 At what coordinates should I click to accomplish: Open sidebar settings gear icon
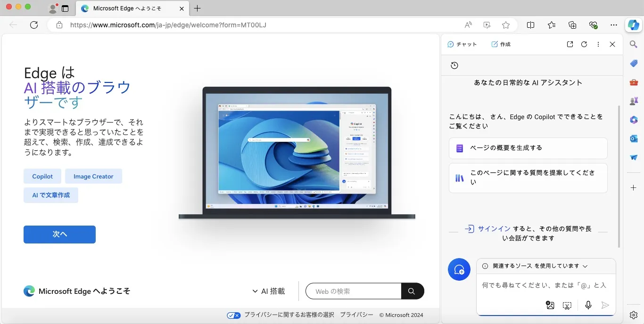tap(634, 315)
